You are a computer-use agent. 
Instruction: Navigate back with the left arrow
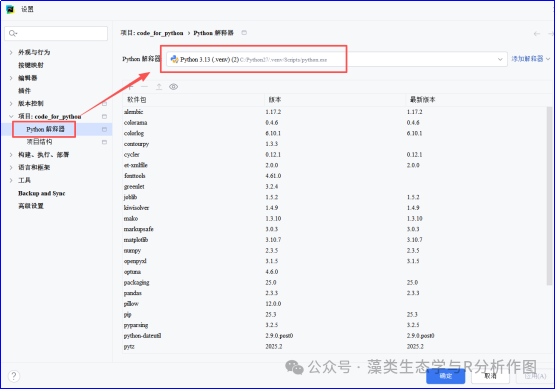(537, 34)
